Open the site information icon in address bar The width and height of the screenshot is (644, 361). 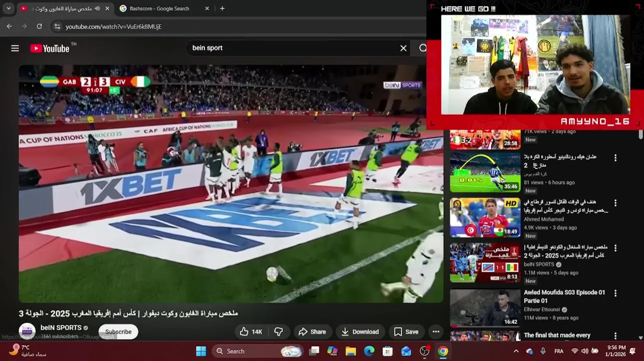pos(57,27)
